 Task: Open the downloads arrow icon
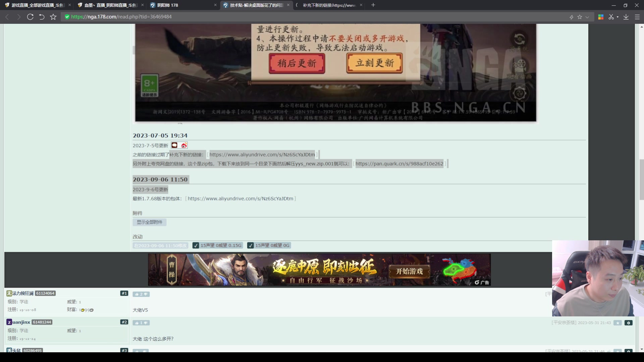click(626, 17)
